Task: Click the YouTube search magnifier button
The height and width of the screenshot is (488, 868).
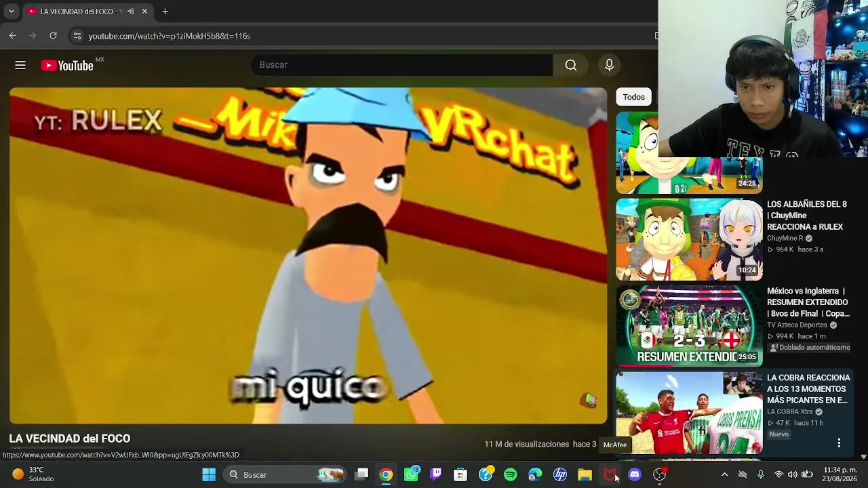Action: pos(571,65)
